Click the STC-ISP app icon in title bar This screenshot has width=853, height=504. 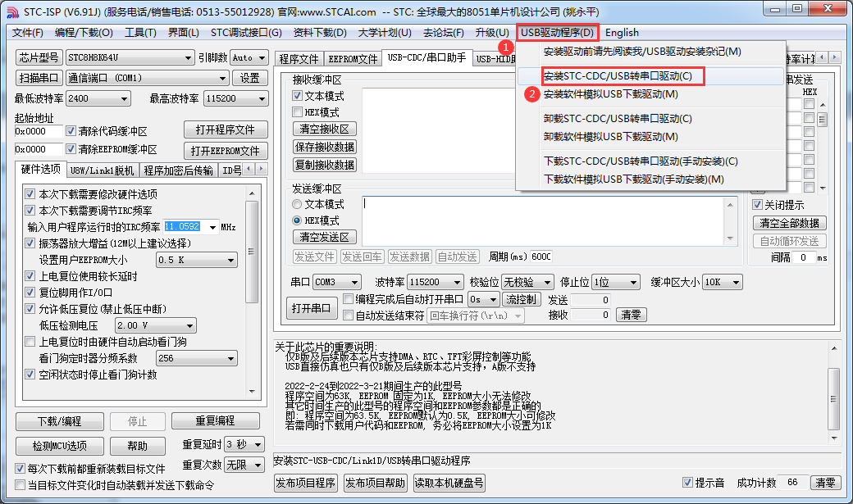(12, 11)
